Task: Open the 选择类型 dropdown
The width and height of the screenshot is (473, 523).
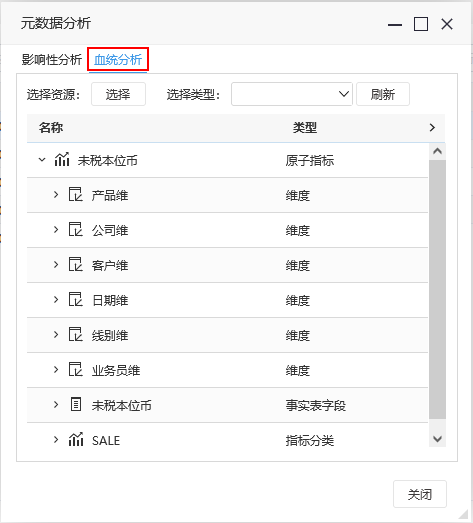Action: tap(292, 94)
